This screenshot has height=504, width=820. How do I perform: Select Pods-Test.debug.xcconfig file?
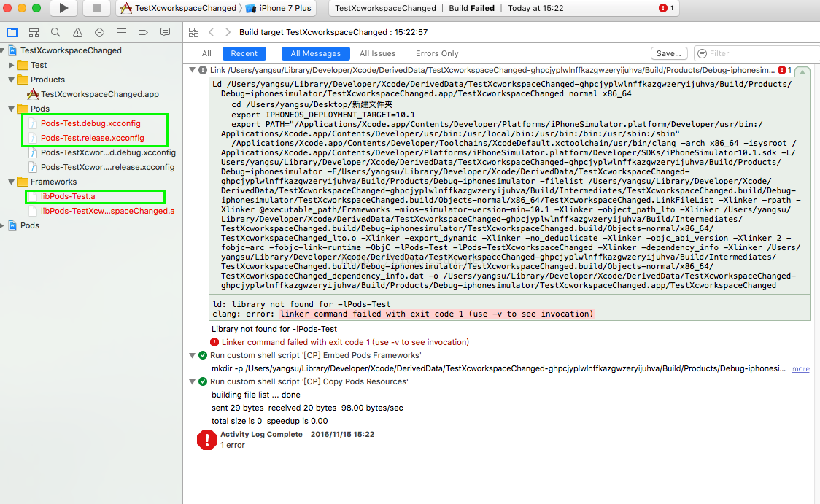pyautogui.click(x=90, y=123)
